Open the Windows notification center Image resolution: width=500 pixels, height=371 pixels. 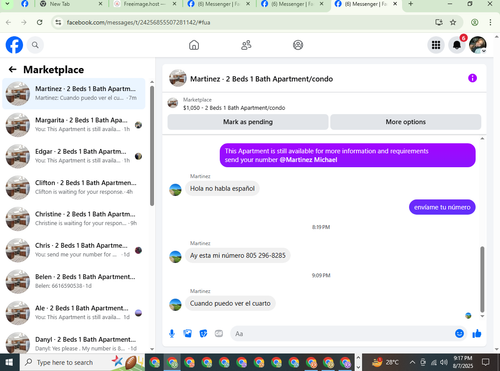click(x=486, y=362)
